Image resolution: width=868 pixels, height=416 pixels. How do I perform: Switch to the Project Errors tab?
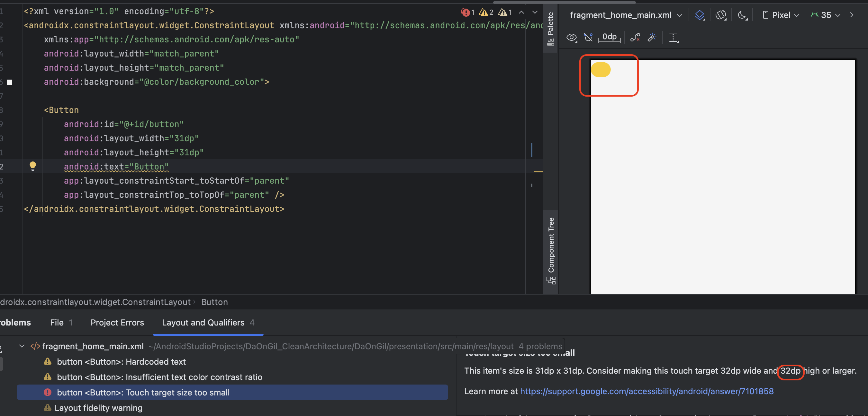pos(117,323)
